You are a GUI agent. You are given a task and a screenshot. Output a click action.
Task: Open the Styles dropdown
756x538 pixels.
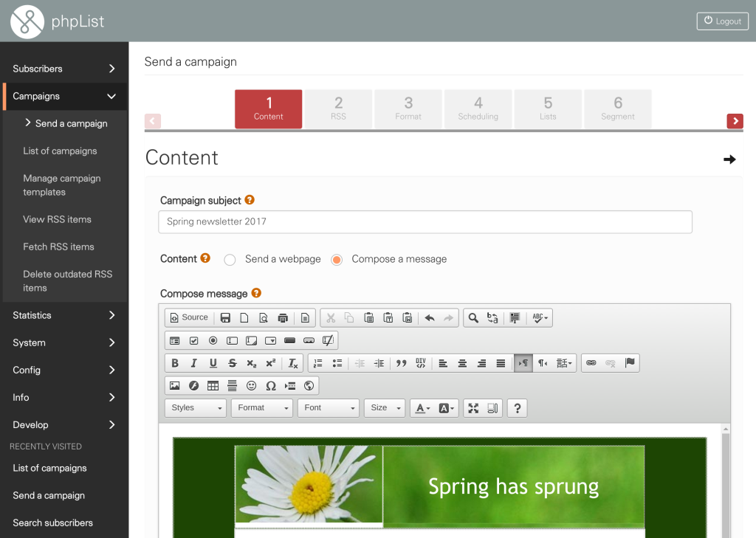pyautogui.click(x=196, y=408)
